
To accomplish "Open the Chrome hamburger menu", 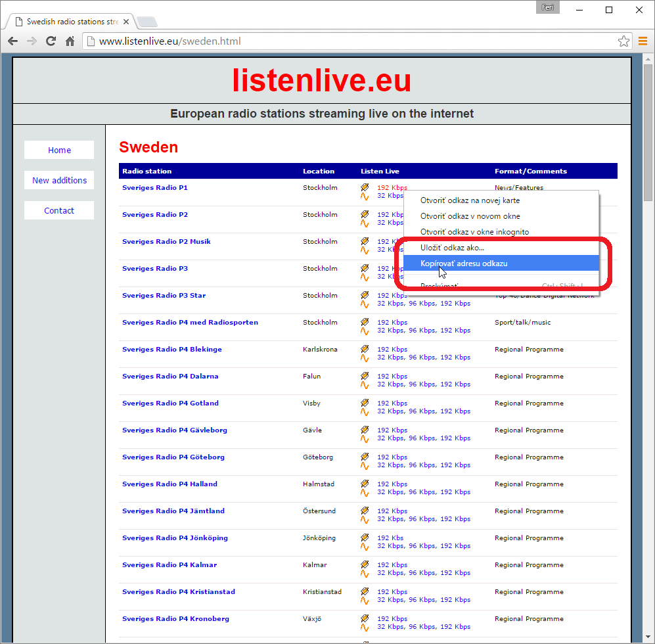I will tap(643, 41).
